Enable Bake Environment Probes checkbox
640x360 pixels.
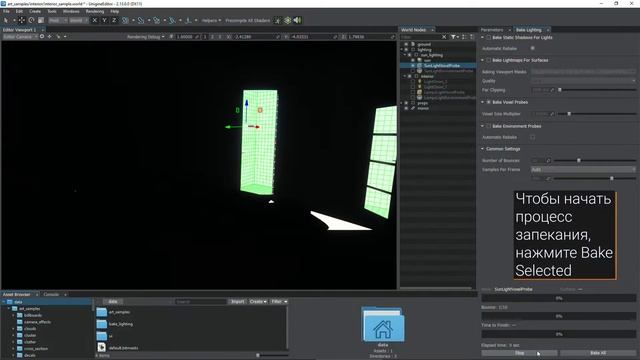[488, 126]
